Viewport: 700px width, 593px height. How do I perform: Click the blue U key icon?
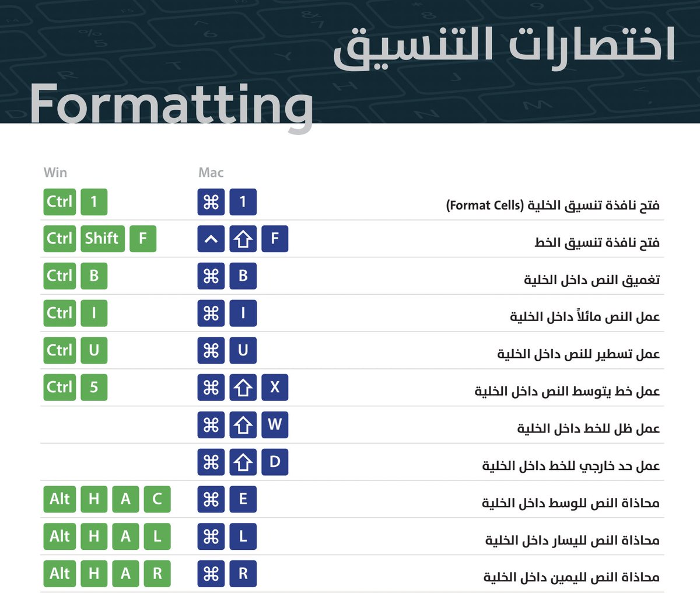243,350
